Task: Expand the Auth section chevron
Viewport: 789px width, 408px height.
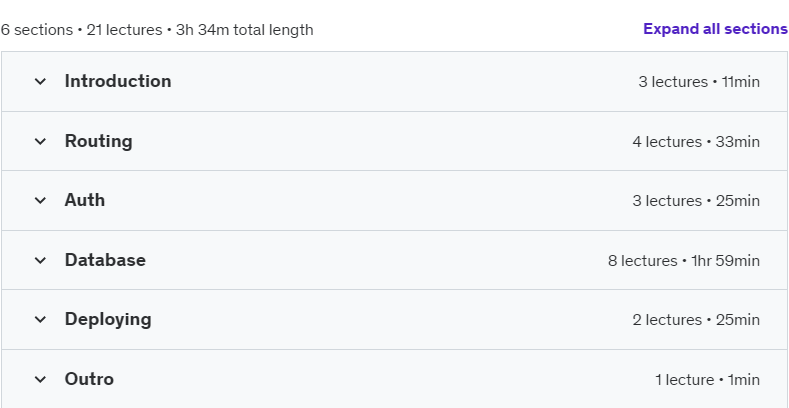Action: click(x=40, y=200)
